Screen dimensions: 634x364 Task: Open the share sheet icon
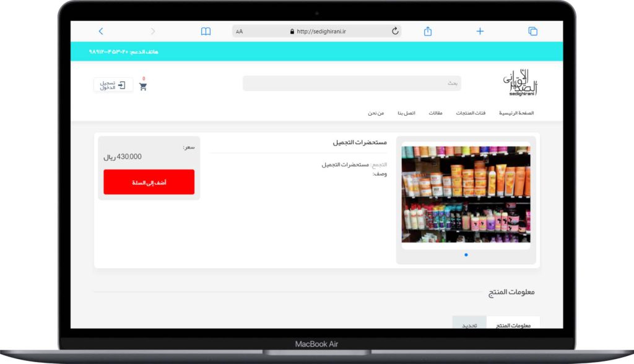click(427, 32)
